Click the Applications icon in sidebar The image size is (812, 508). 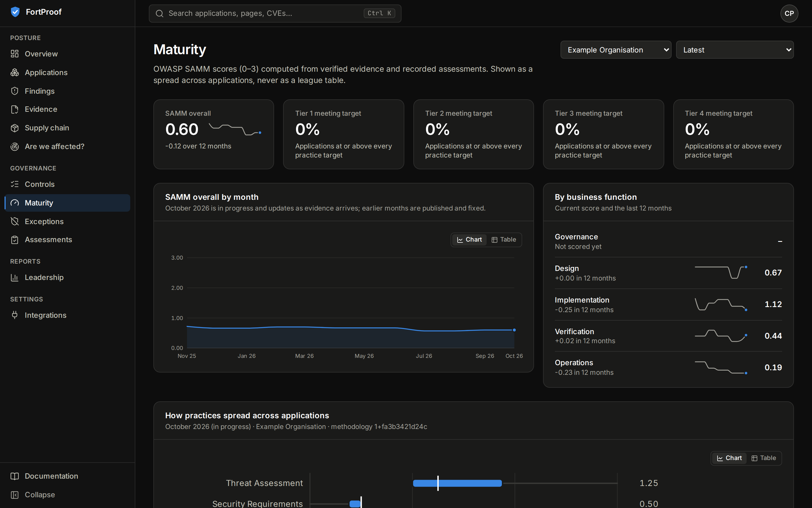pyautogui.click(x=14, y=73)
